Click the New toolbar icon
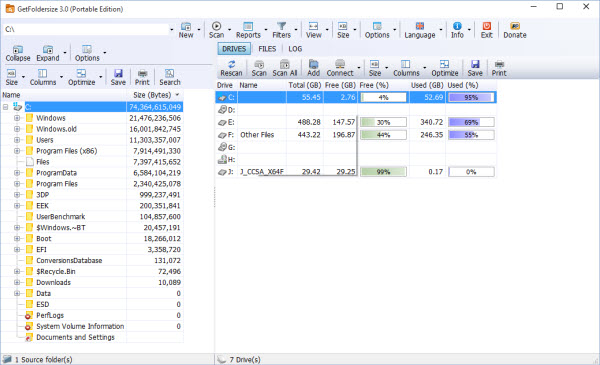Image resolution: width=600 pixels, height=365 pixels. point(186,26)
